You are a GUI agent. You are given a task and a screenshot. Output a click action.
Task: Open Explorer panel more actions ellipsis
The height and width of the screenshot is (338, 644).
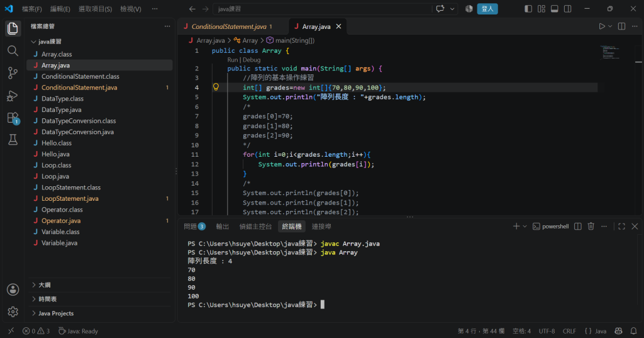[x=167, y=26]
